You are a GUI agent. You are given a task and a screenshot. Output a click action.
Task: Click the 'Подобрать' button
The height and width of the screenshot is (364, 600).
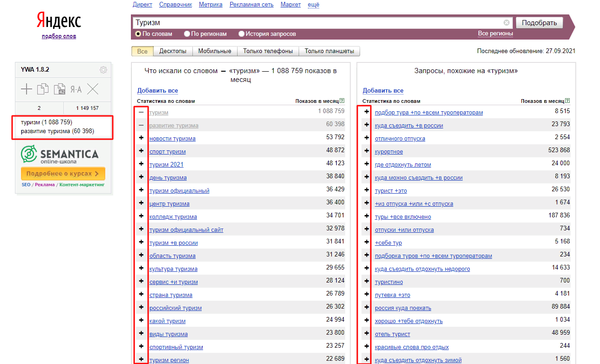[539, 23]
